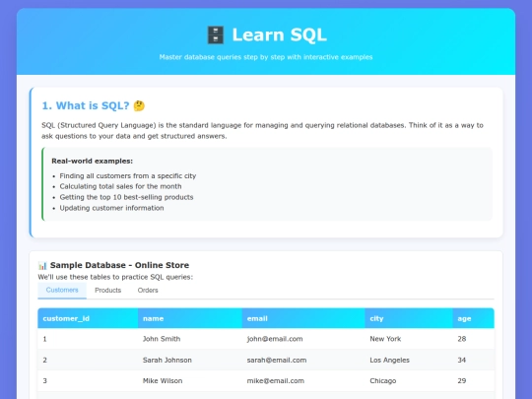Click the 'Sample Database - Online Store' heading
The height and width of the screenshot is (399, 532).
click(x=119, y=265)
